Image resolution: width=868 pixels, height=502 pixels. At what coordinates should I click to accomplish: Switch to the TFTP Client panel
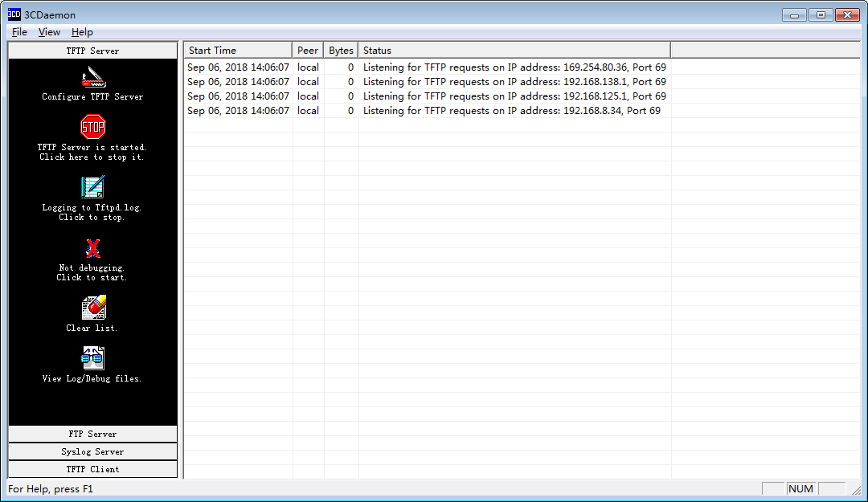pos(93,469)
